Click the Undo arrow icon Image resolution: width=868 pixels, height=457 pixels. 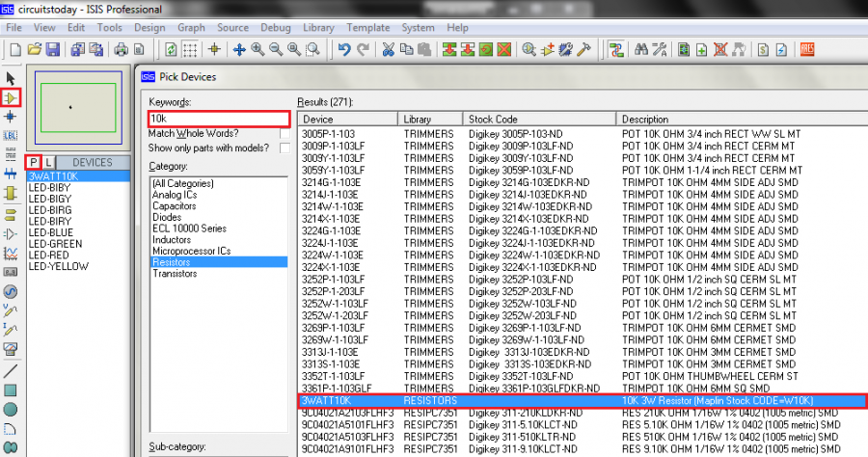point(343,49)
